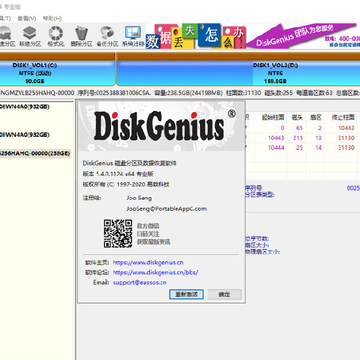Open the diskgenius.cn homepage link
Viewport: 360px width, 360px height.
148,262
